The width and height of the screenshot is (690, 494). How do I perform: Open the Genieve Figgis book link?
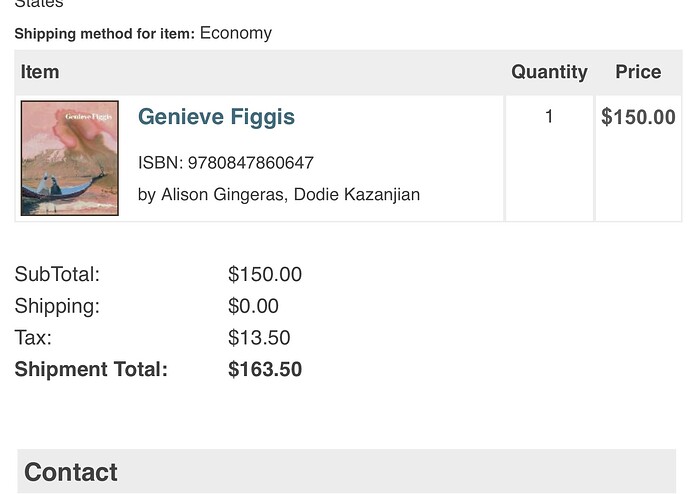pyautogui.click(x=216, y=117)
